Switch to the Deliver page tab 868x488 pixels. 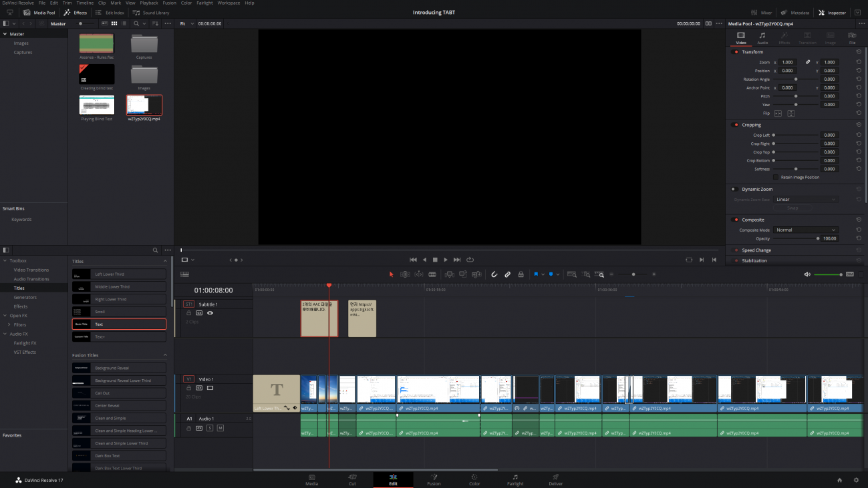[555, 480]
